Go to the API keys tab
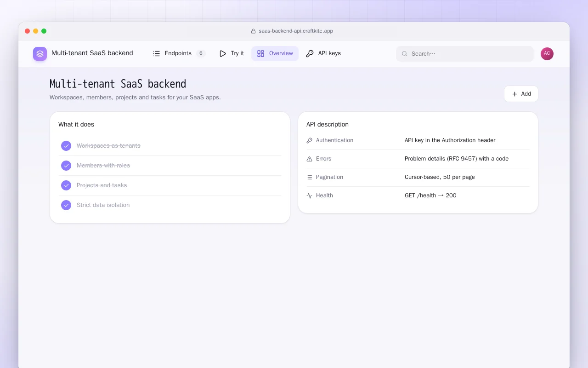Screen dimensions: 588x368 tap(323, 53)
